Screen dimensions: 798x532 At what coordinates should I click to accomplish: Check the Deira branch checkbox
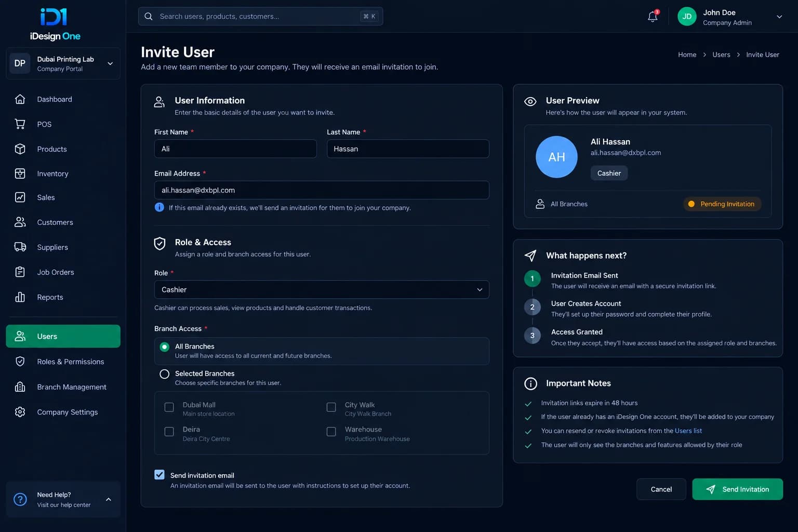point(169,432)
